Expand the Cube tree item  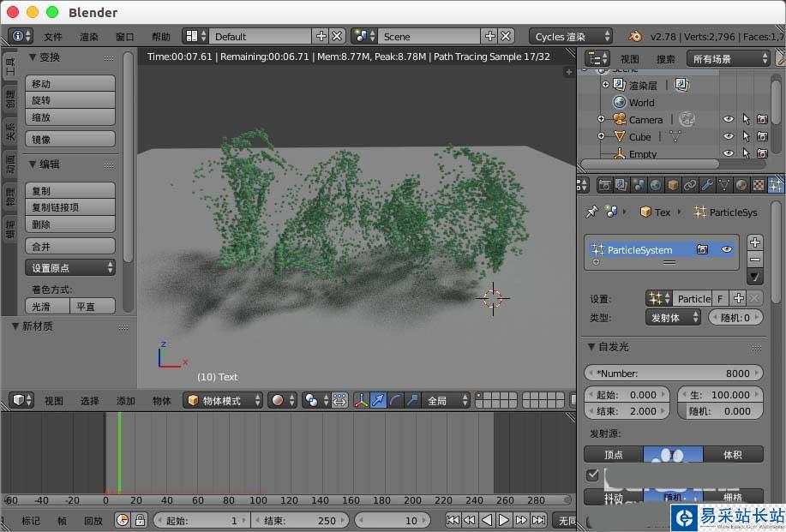(601, 136)
